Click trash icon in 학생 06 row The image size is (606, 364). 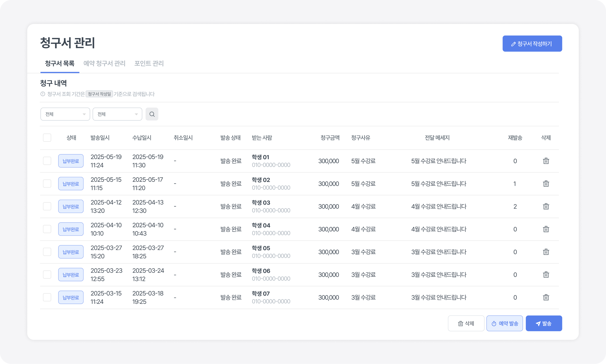click(x=546, y=274)
